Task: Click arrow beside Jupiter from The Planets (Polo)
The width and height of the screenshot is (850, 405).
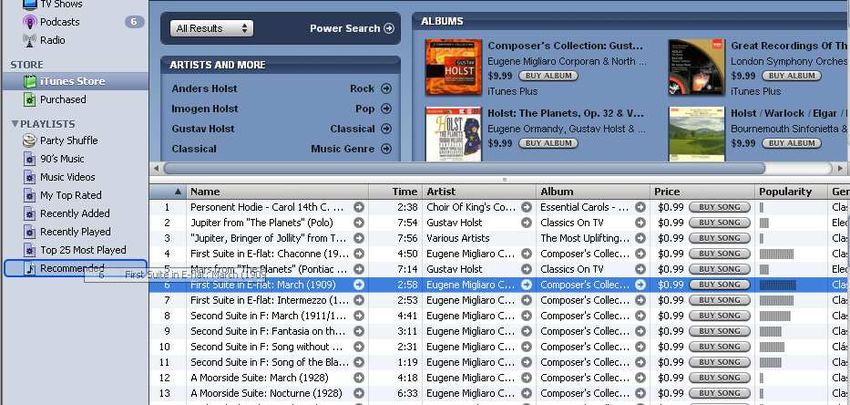Action: 359,223
